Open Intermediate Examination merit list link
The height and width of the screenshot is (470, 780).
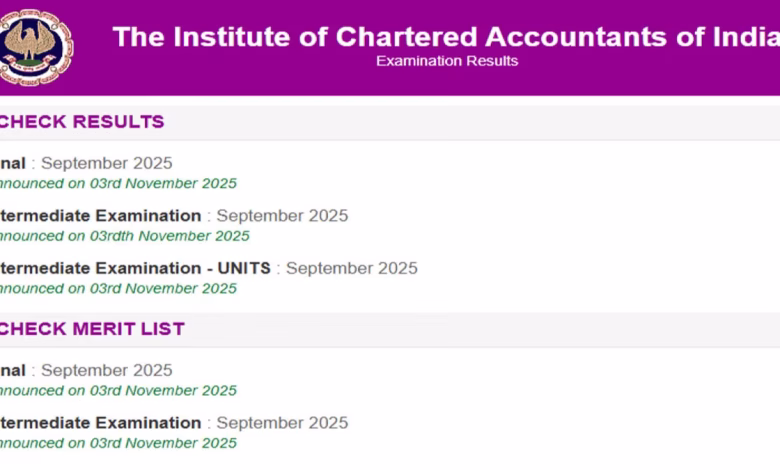[x=100, y=422]
